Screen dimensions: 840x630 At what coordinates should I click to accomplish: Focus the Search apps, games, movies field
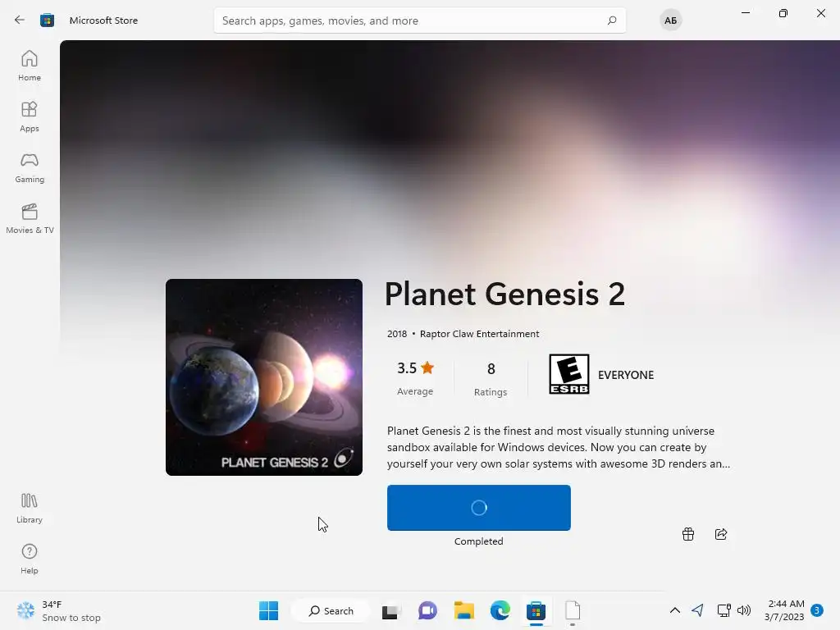419,21
